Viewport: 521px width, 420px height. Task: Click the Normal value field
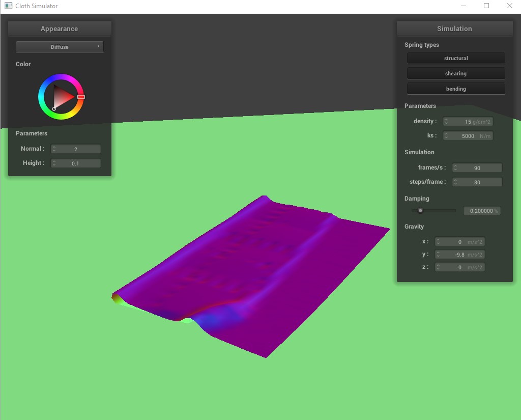pos(76,149)
